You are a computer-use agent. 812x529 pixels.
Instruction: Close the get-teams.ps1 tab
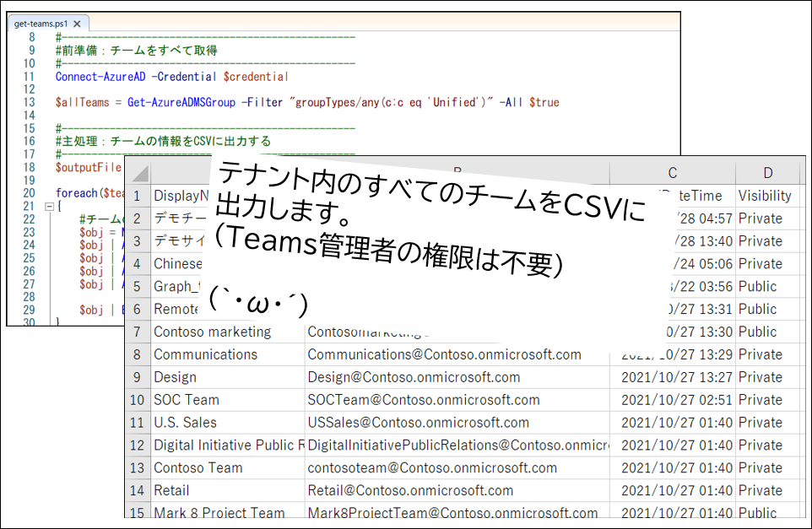(77, 24)
